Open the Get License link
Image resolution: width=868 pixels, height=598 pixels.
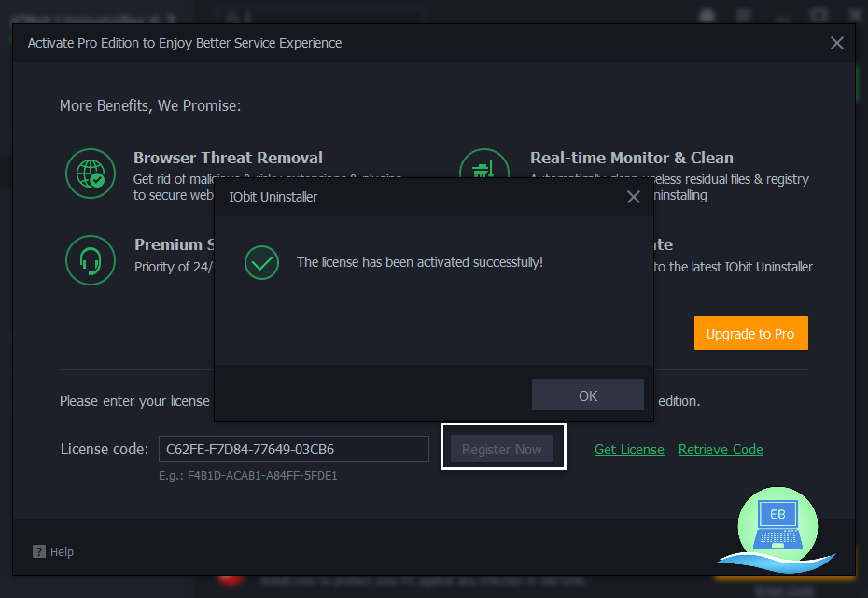point(629,449)
